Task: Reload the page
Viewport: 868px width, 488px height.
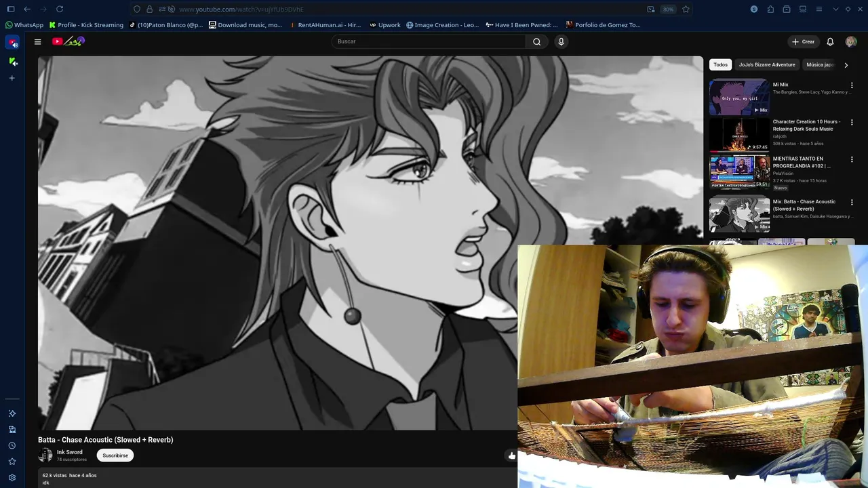Action: pos(60,9)
